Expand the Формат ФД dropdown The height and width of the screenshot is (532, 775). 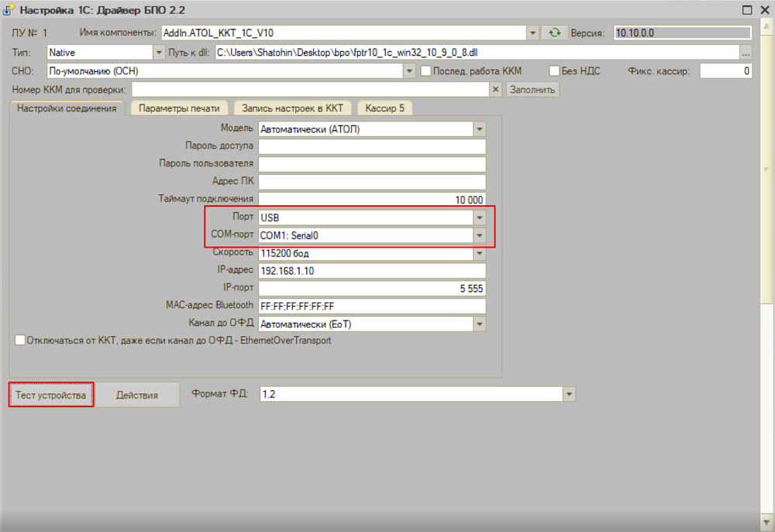pyautogui.click(x=570, y=394)
